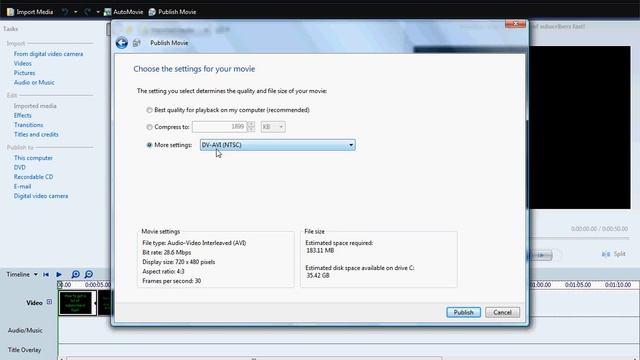This screenshot has width=640, height=360.
Task: Open the Undo history dropdown arrow
Action: [76, 12]
